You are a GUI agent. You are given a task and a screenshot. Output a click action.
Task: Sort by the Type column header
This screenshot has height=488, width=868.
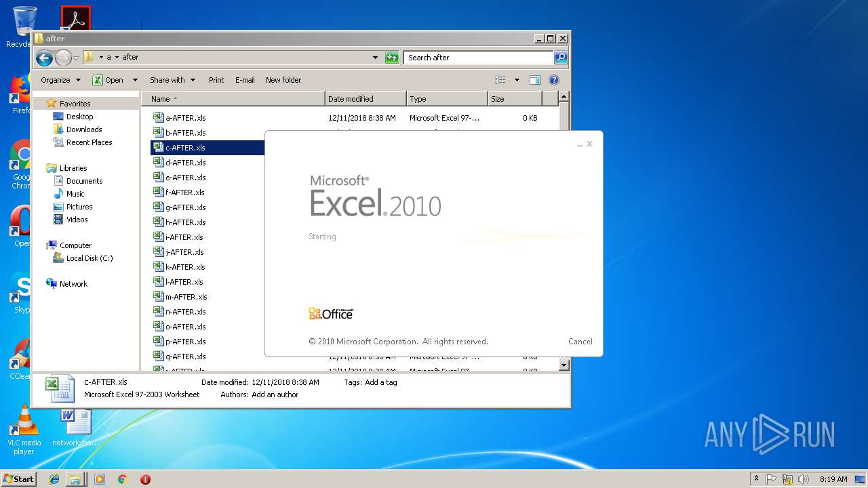[447, 99]
